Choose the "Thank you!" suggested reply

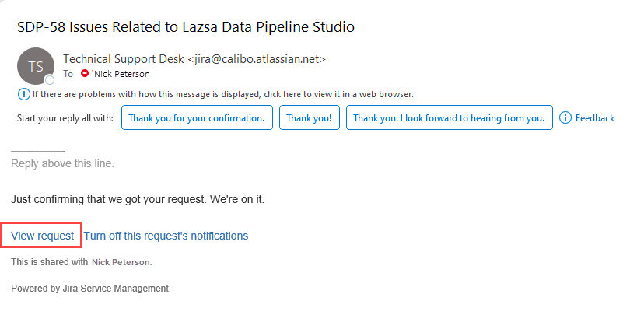point(310,118)
